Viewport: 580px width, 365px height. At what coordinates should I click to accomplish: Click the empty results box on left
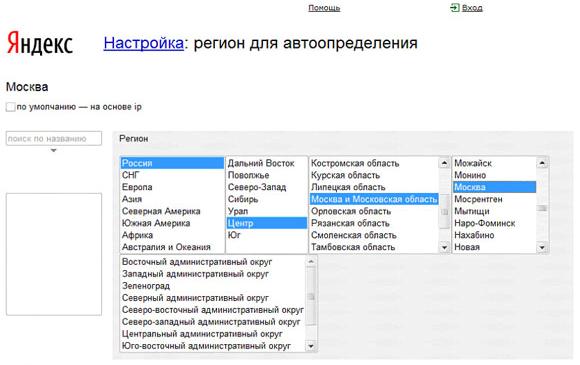(54, 254)
